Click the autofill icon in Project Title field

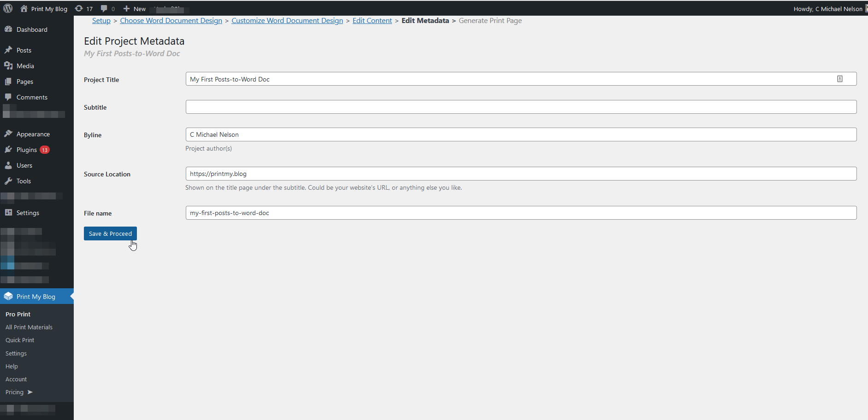tap(839, 79)
